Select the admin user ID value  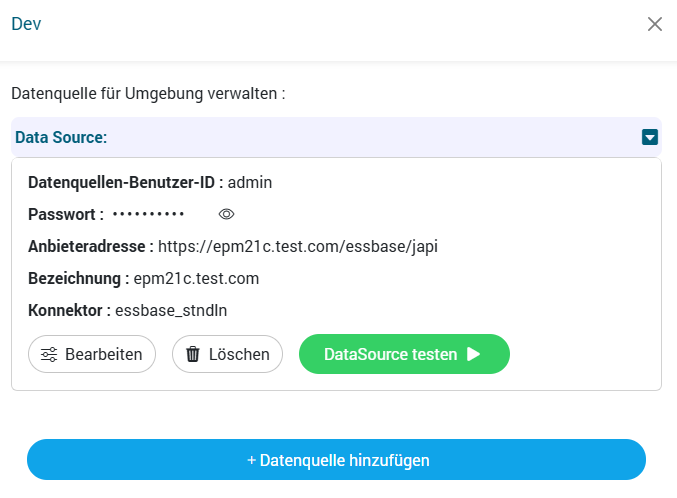[250, 182]
